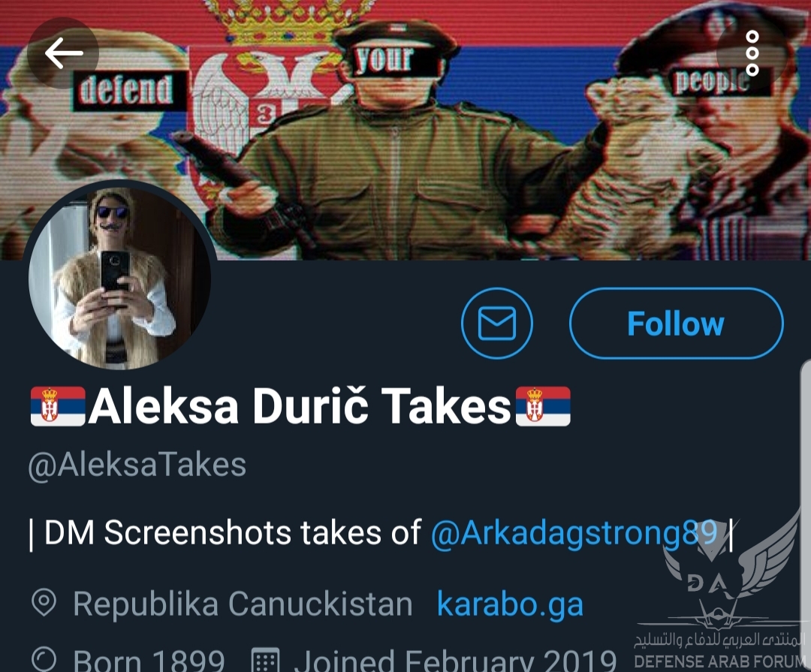This screenshot has height=672, width=811.
Task: Open the @Arkadagstrong89 mention link
Action: [574, 533]
